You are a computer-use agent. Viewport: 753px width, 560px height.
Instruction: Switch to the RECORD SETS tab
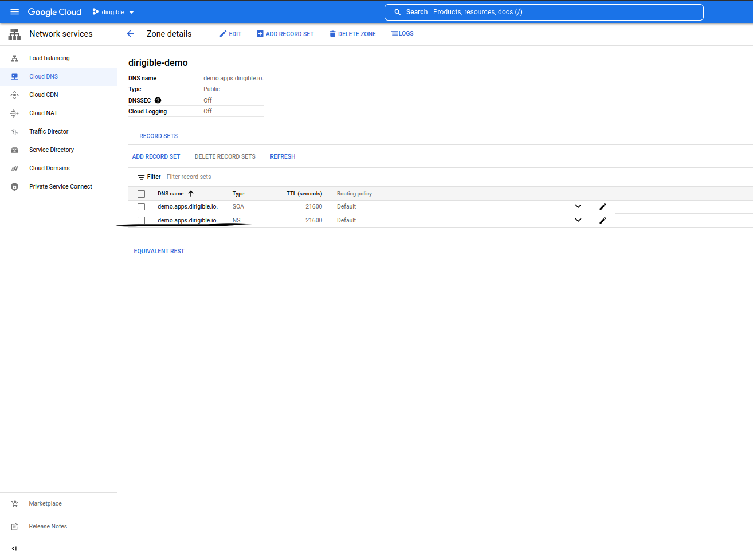(x=158, y=136)
